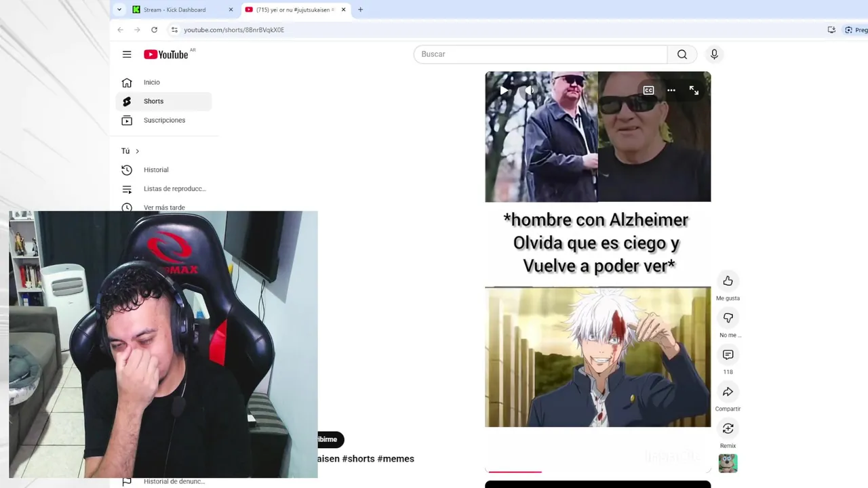868x488 pixels.
Task: Expand the Tú section chevron
Action: pyautogui.click(x=137, y=151)
